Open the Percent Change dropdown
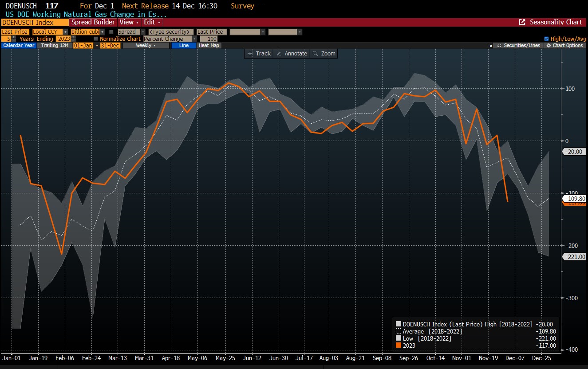Screen dimensions: 588x369 coord(170,39)
